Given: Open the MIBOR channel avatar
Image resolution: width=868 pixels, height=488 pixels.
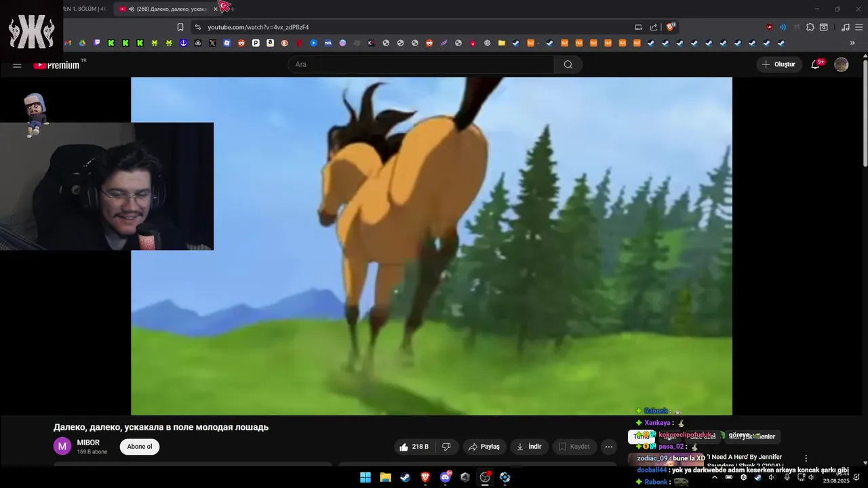Looking at the screenshot, I should [62, 446].
